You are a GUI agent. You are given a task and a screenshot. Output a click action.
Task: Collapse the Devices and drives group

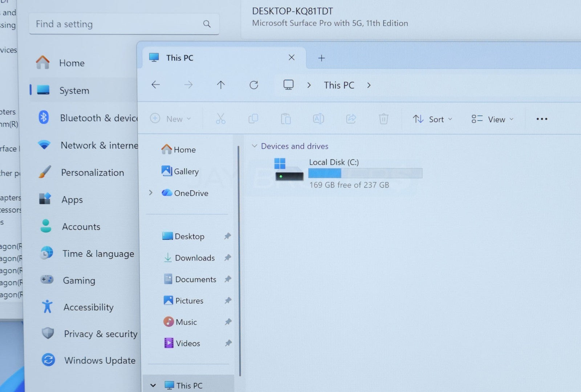(255, 146)
